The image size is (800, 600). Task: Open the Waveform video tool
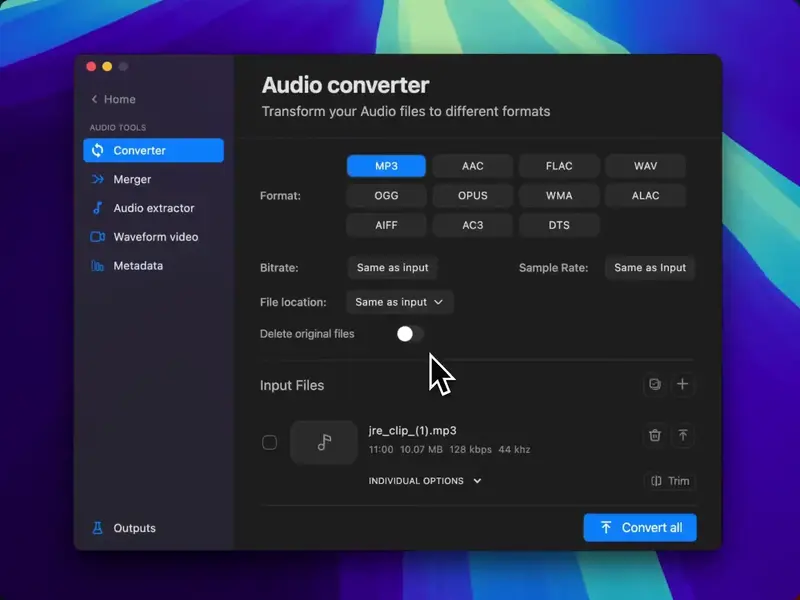156,237
